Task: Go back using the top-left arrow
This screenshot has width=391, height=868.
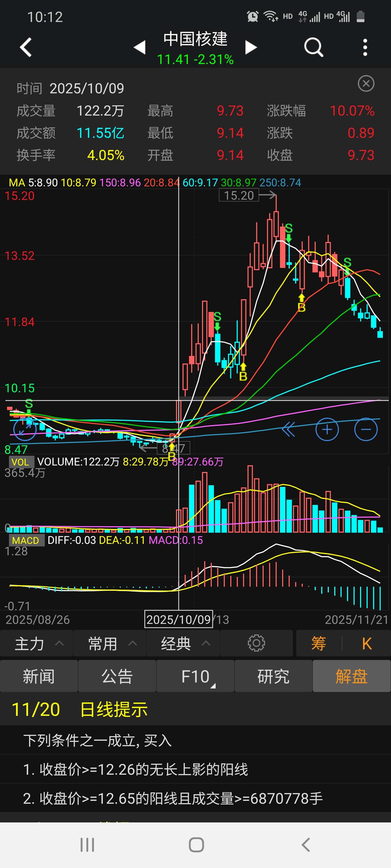Action: tap(26, 47)
